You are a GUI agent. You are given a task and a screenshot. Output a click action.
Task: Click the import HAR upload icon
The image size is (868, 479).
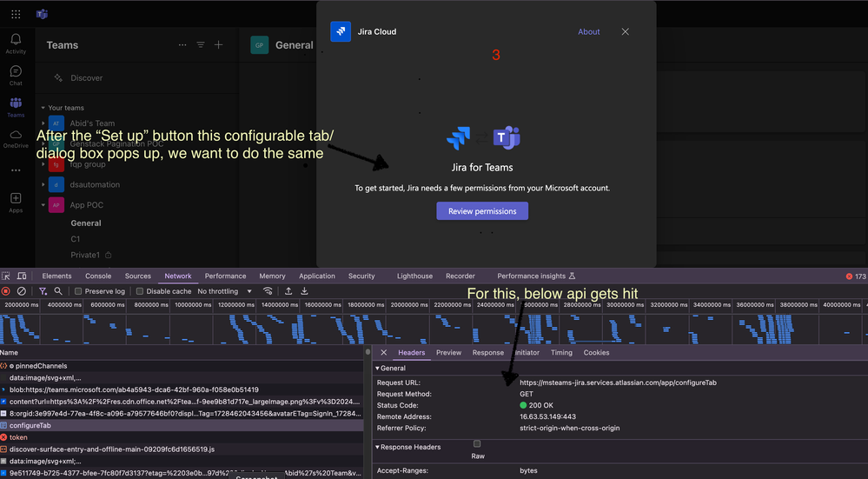tap(288, 291)
